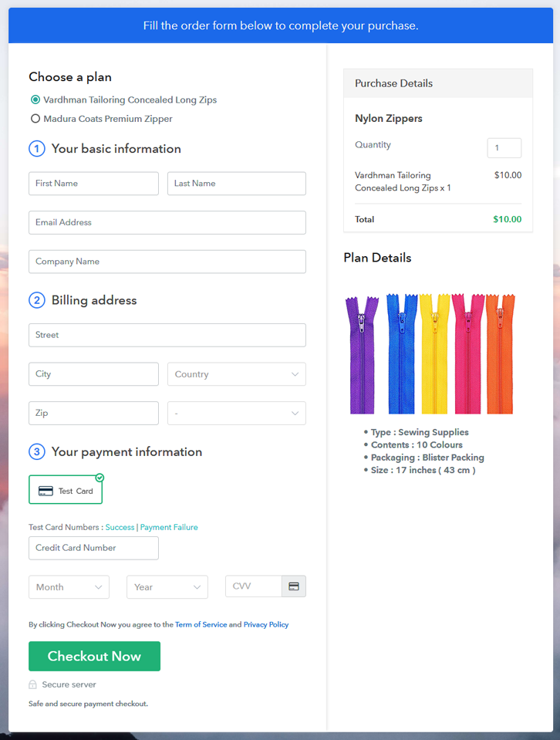
Task: Open the Year expiry dropdown
Action: point(167,587)
